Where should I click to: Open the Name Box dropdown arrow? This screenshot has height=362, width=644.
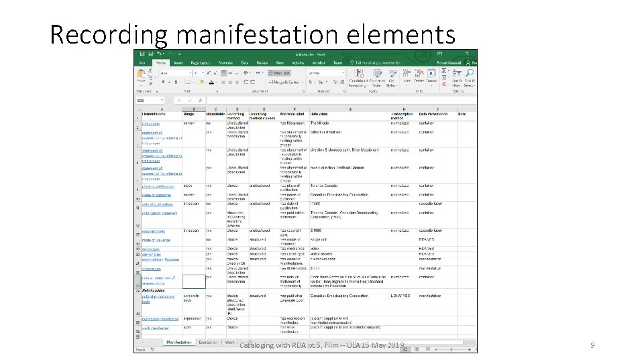tap(162, 100)
